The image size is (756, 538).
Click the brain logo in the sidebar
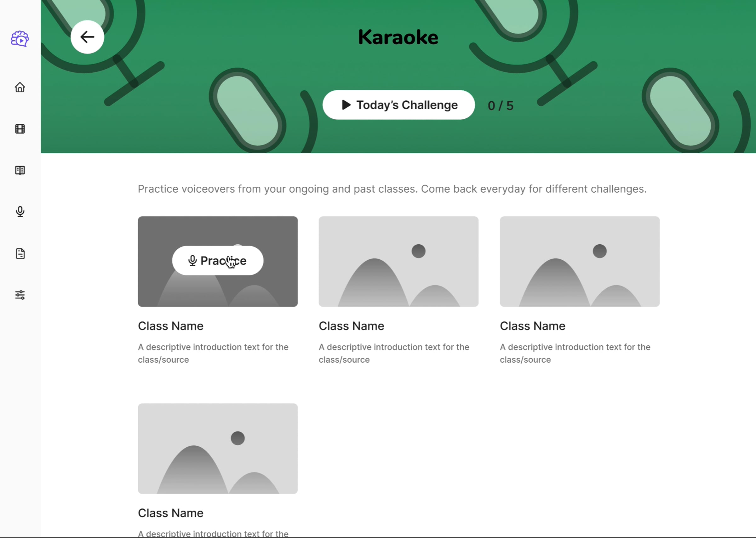(20, 39)
